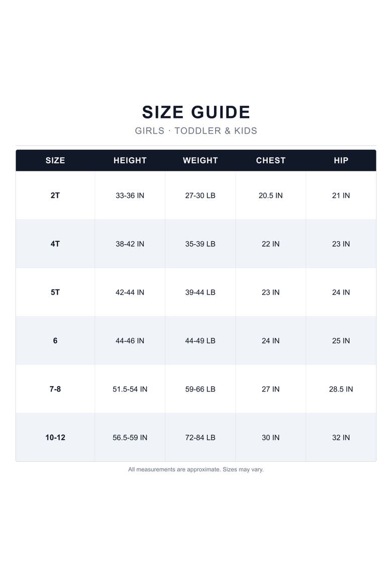Click the measurements approximate footnote
392x588 pixels.
tap(196, 469)
